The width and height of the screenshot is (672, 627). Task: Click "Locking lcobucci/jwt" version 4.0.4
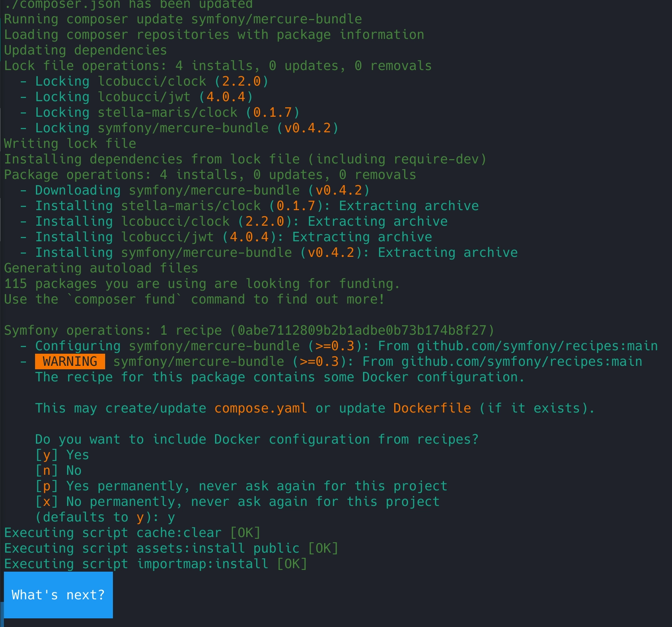pos(226,97)
